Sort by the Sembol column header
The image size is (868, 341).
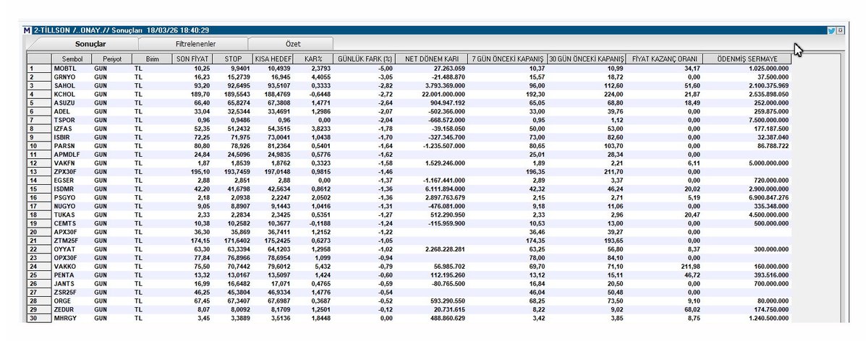click(x=72, y=59)
